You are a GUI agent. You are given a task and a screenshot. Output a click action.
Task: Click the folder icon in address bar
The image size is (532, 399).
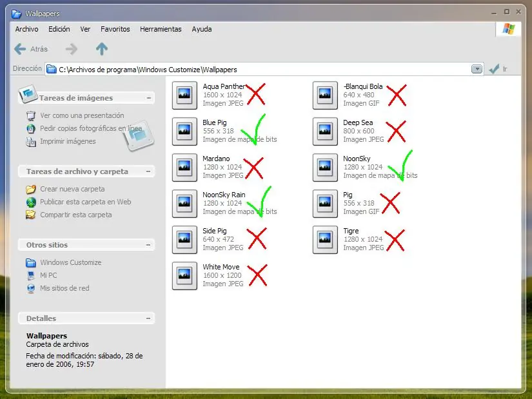pos(52,69)
